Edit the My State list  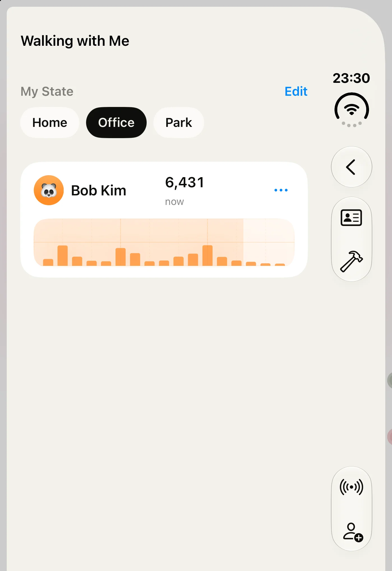pyautogui.click(x=296, y=91)
